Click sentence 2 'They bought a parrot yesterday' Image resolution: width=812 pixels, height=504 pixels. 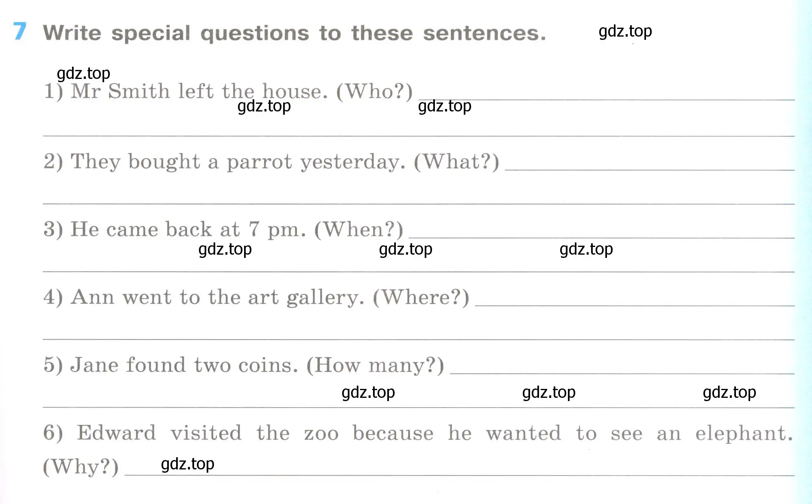(238, 162)
